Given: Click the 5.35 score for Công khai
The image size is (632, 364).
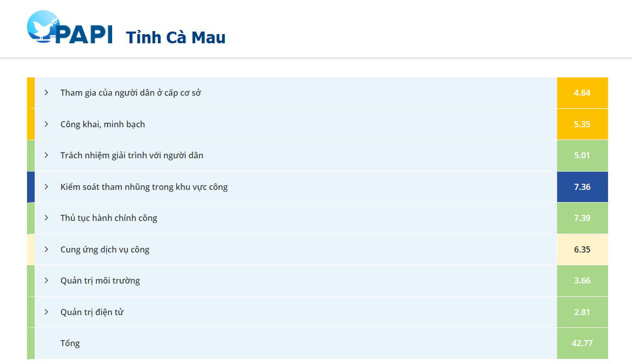Looking at the screenshot, I should tap(582, 124).
